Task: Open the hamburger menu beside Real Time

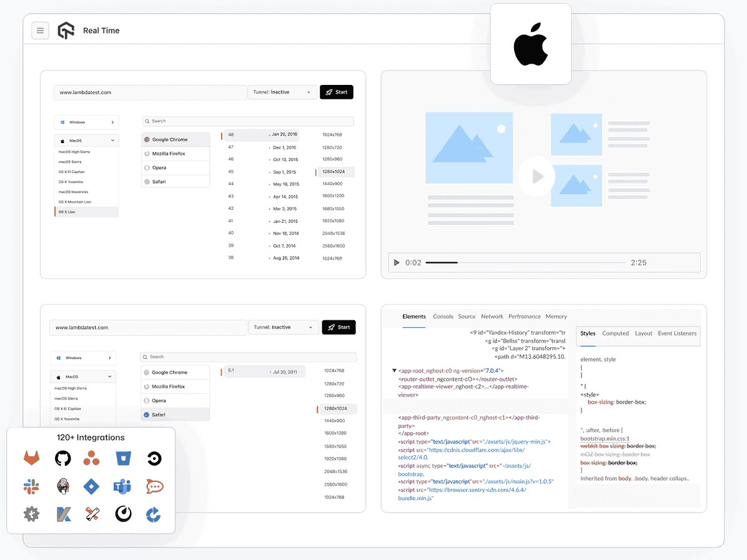Action: click(x=40, y=30)
